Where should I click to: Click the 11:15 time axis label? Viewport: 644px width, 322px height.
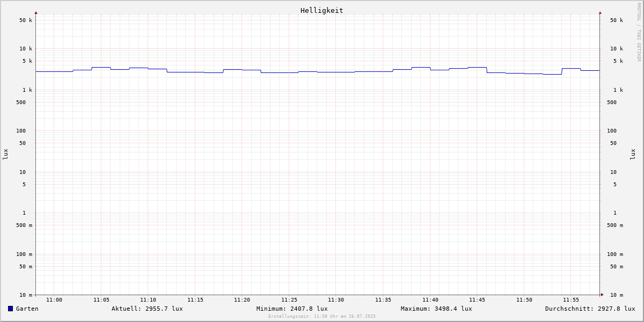coord(195,300)
